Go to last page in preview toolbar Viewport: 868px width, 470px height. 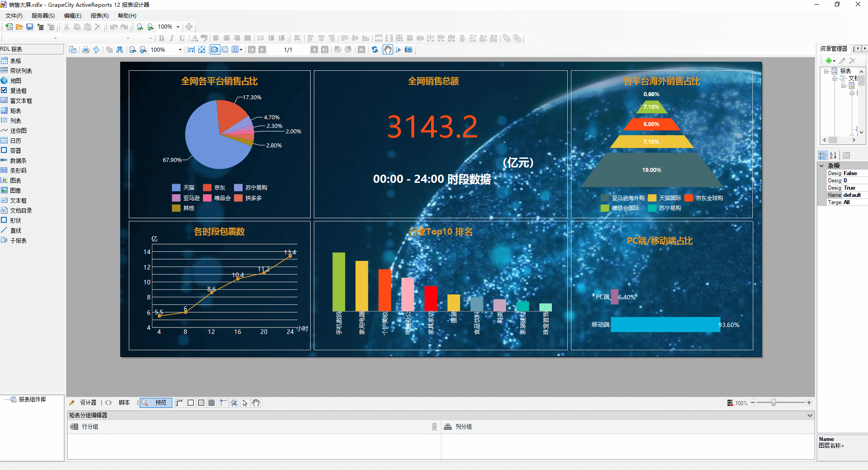(x=325, y=49)
